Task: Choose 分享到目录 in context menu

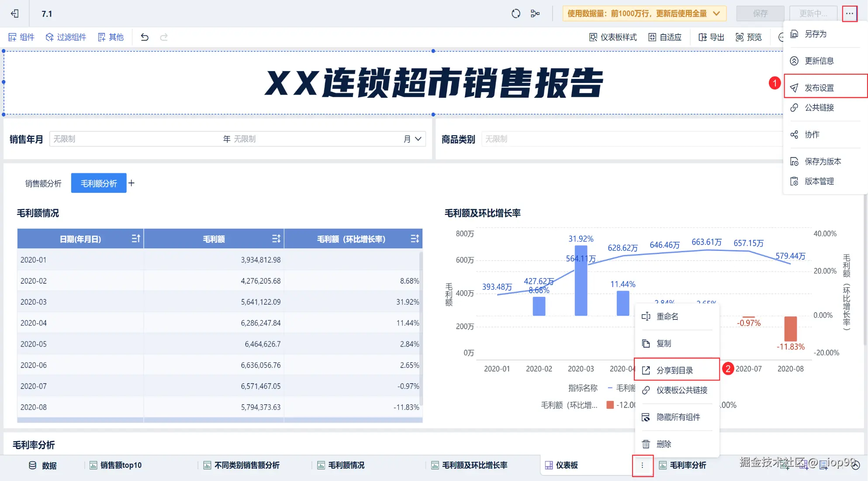Action: coord(674,371)
